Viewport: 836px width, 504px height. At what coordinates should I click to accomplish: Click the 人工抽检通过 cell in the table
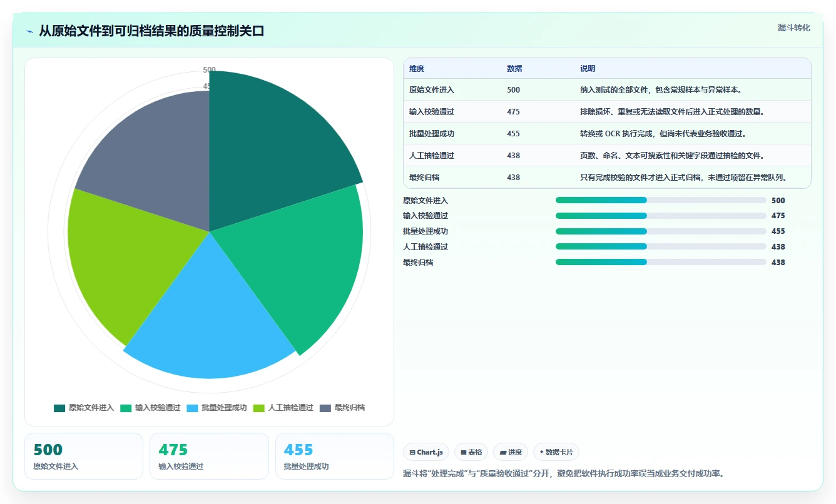432,156
